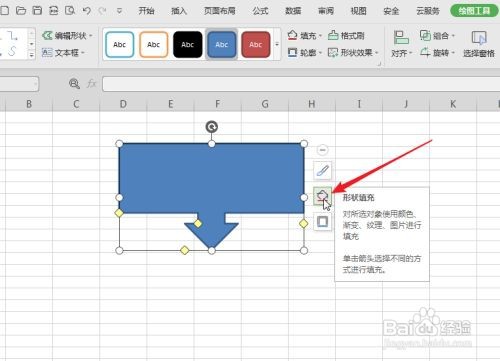Open the 文本框 dropdown
The image size is (500, 361).
coord(63,52)
